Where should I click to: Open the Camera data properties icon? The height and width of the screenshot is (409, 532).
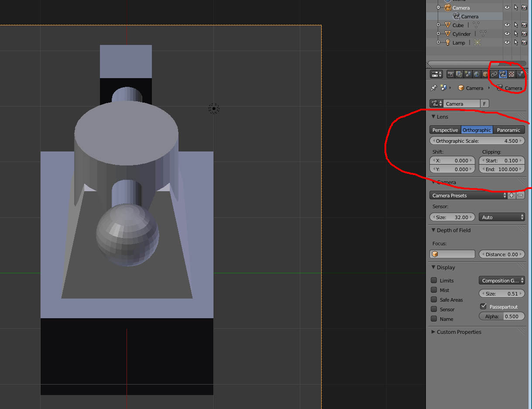[x=503, y=74]
